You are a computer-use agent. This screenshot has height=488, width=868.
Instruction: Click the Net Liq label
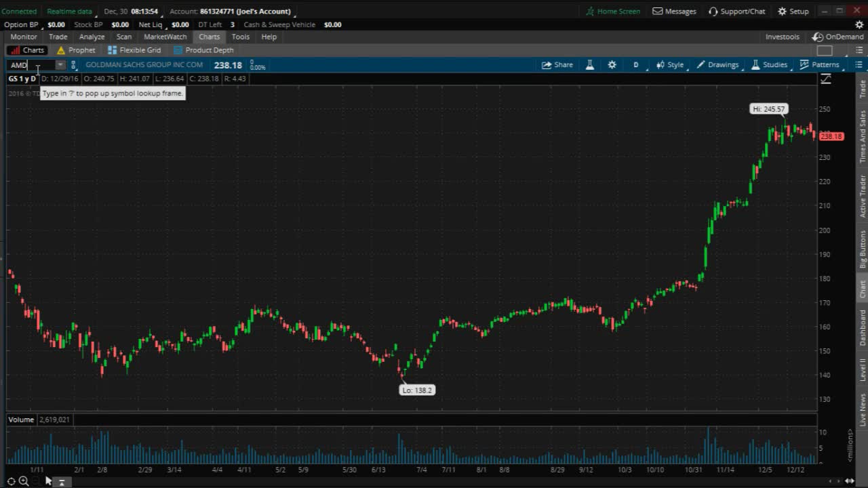tap(151, 24)
